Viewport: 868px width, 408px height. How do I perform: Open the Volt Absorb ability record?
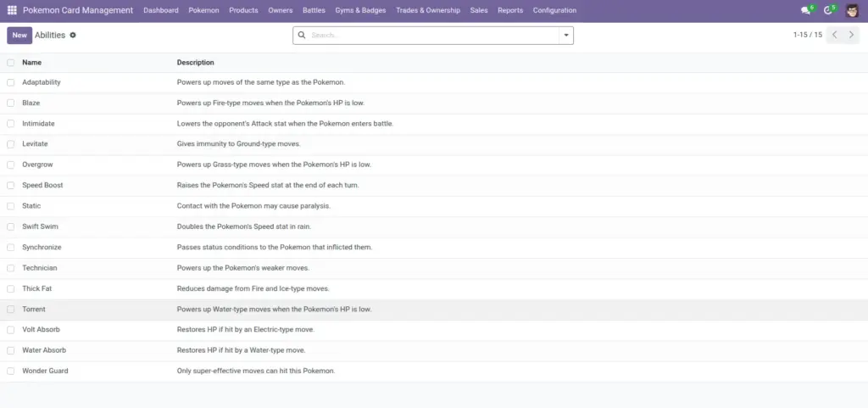(x=41, y=330)
